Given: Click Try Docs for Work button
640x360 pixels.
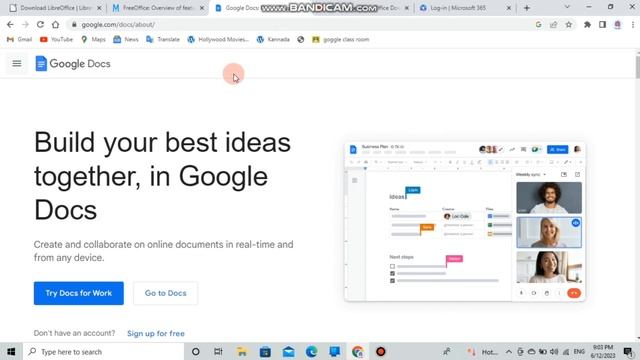Looking at the screenshot, I should click(79, 293).
